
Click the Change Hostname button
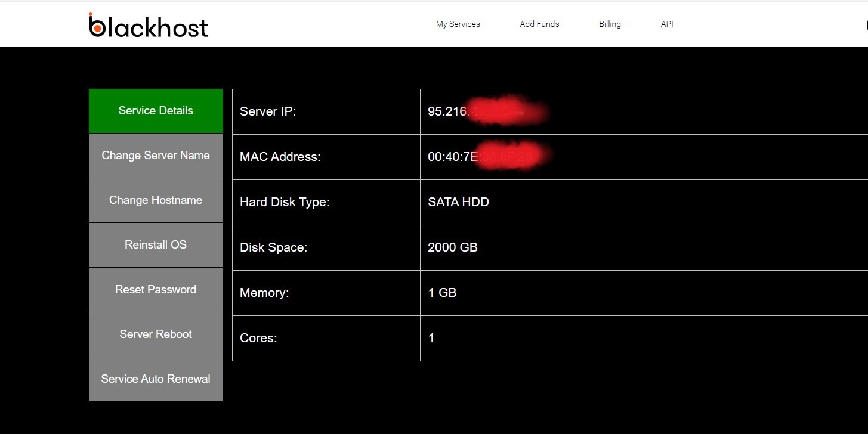(x=156, y=200)
